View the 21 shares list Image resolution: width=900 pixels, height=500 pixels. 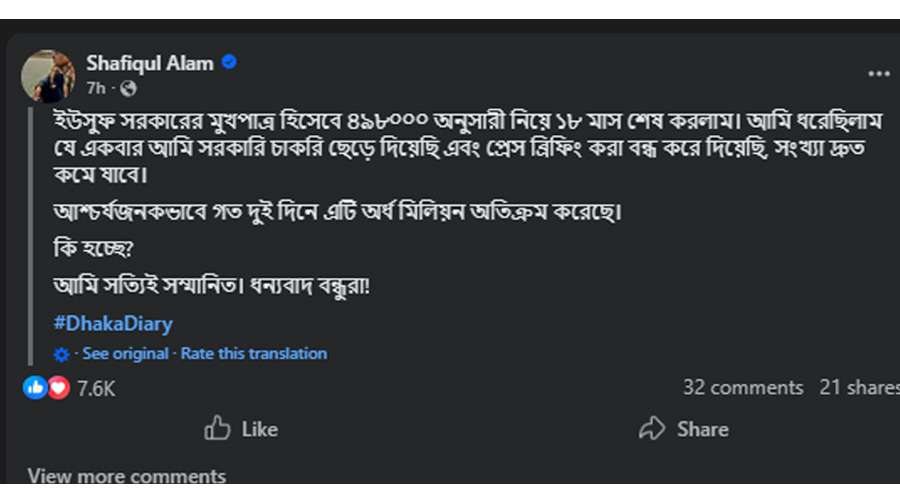pyautogui.click(x=858, y=387)
